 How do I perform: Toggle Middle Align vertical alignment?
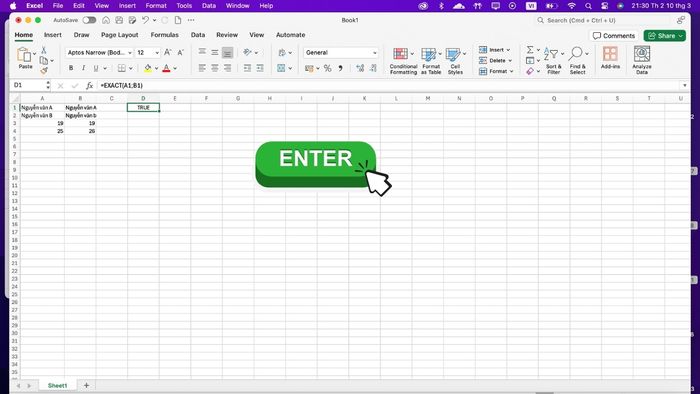(215, 53)
